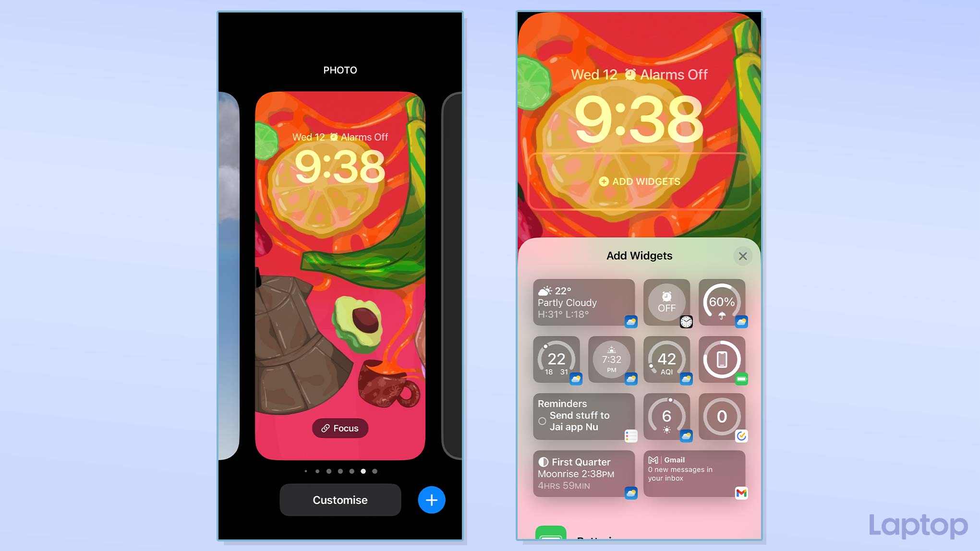The width and height of the screenshot is (980, 551).
Task: Tap the Customise button on lock screen
Action: click(340, 500)
